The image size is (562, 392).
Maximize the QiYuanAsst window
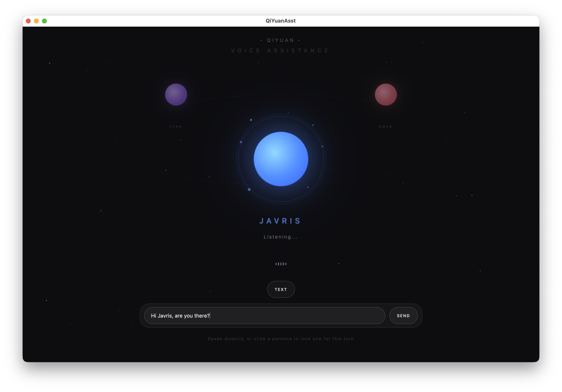click(44, 21)
